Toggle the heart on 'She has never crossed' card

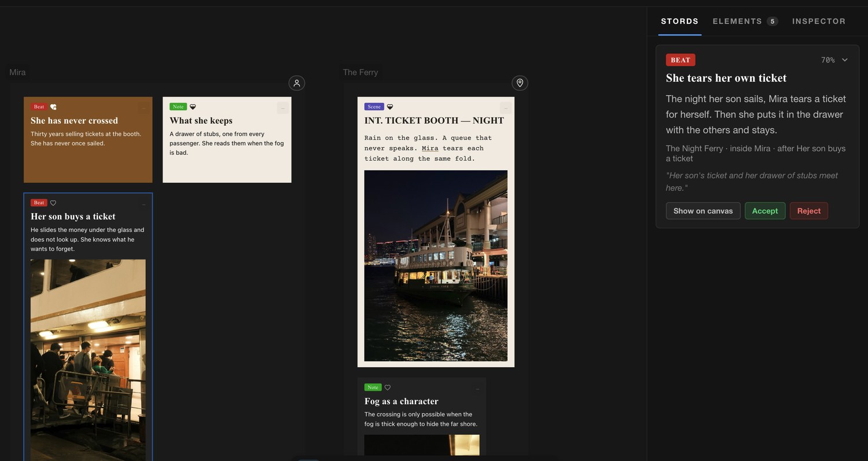(x=53, y=107)
